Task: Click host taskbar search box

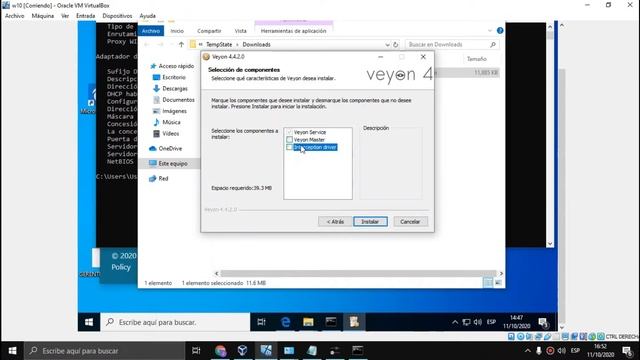Action: click(104, 351)
